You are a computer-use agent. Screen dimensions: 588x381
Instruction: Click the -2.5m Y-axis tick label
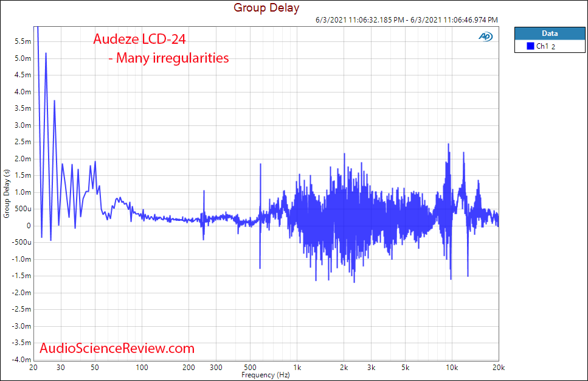(22, 309)
